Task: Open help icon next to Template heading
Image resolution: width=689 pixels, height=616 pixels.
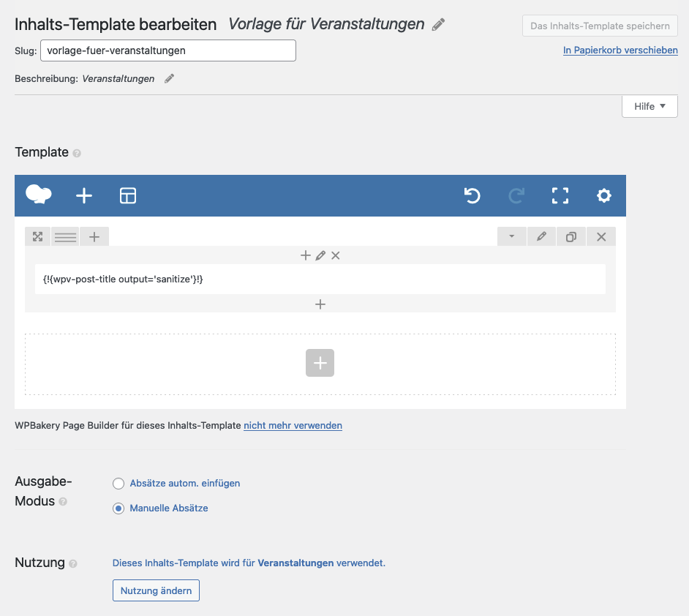Action: (x=77, y=154)
